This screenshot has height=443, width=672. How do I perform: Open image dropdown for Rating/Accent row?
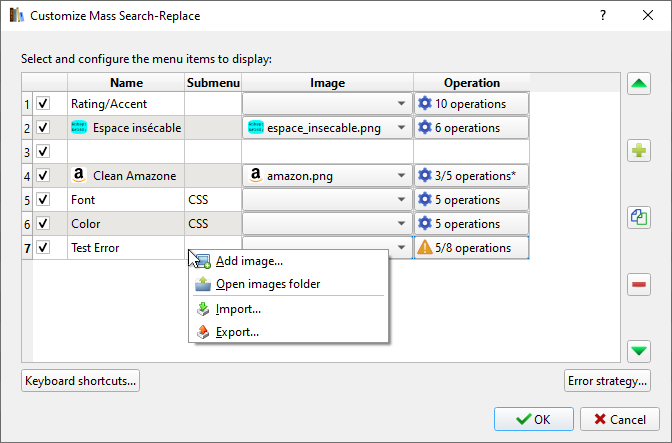pyautogui.click(x=400, y=103)
